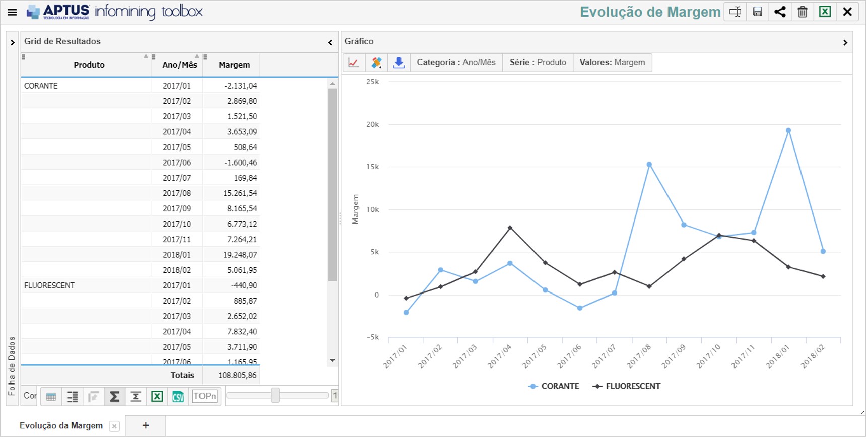Click the grid toolbar slider handle
868x439 pixels.
coord(275,396)
